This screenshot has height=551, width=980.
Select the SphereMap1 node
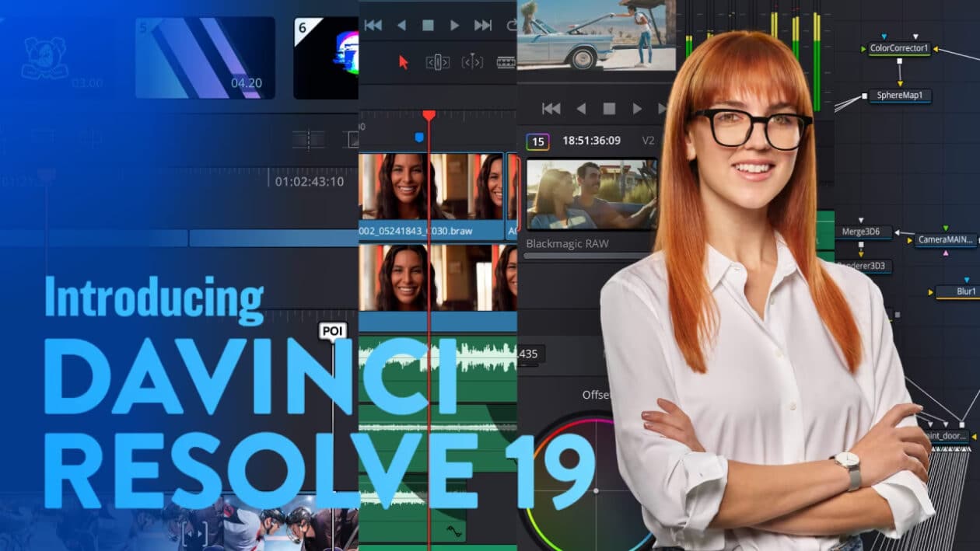901,97
